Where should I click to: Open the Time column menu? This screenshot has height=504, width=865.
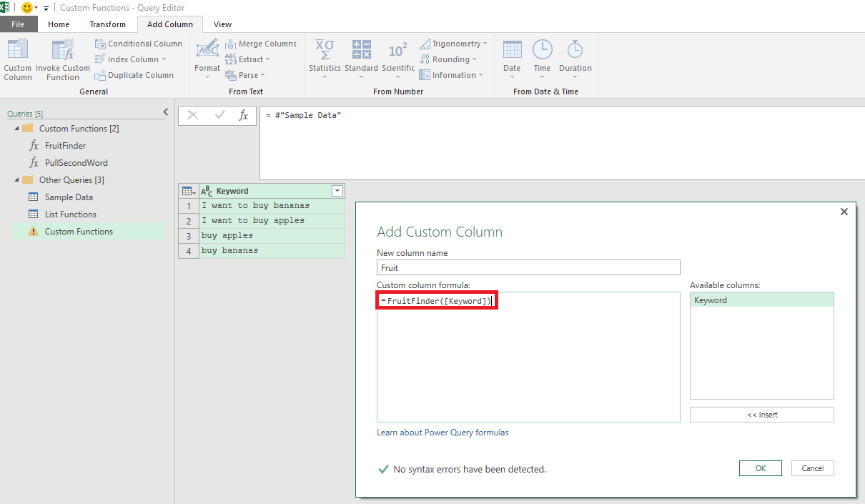click(542, 60)
